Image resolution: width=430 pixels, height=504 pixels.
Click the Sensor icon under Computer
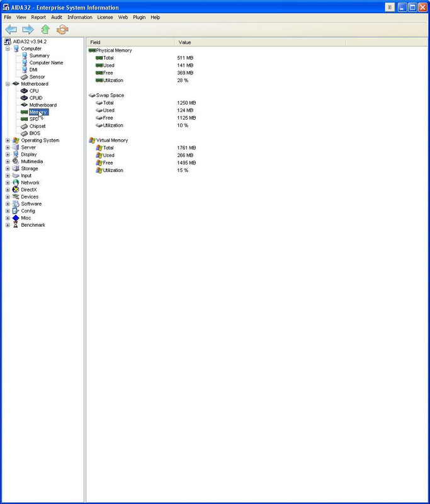pos(24,77)
